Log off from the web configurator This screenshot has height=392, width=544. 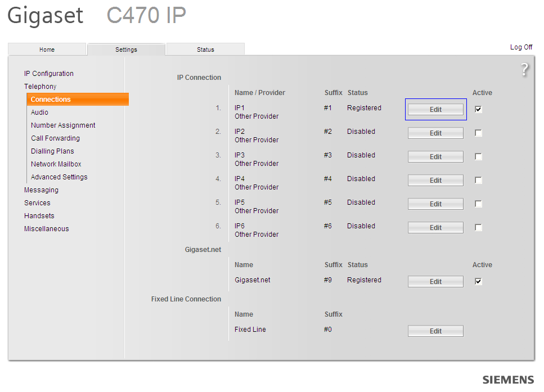click(x=521, y=47)
